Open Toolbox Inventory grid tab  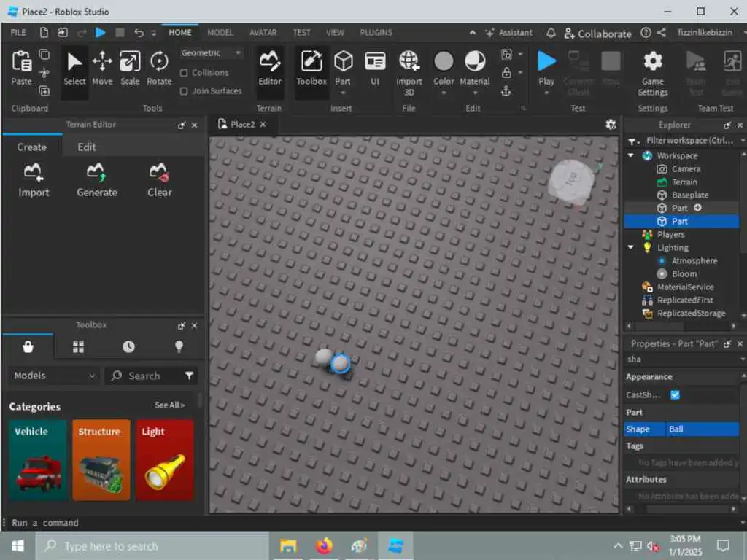click(78, 346)
